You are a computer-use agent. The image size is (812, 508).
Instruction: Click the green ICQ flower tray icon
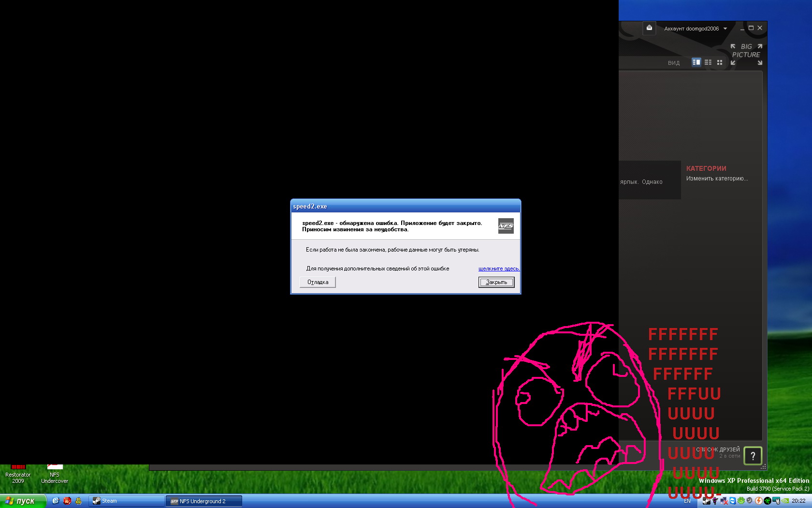pyautogui.click(x=741, y=501)
